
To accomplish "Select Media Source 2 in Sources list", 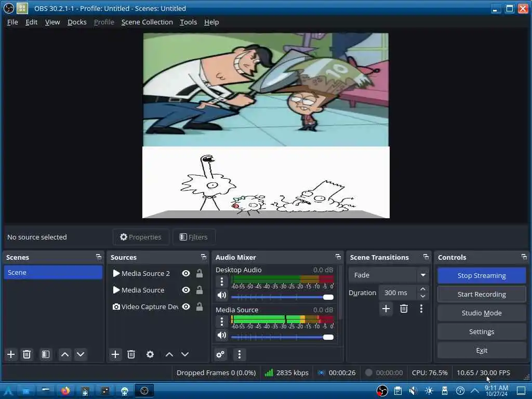I will pos(145,273).
